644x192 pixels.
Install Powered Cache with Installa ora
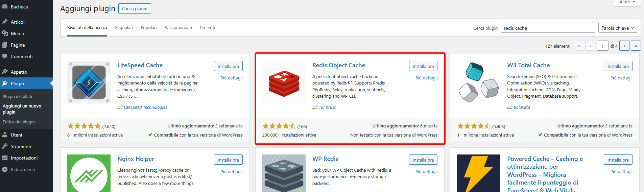[618, 160]
